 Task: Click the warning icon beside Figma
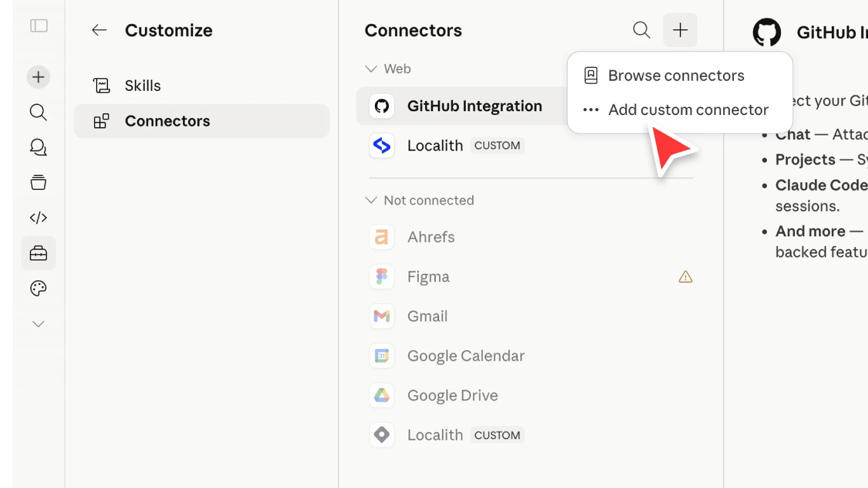pyautogui.click(x=685, y=276)
